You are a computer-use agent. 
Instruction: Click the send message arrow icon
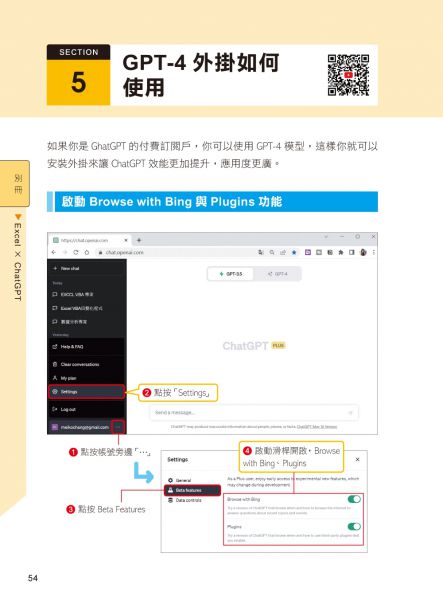click(x=350, y=412)
